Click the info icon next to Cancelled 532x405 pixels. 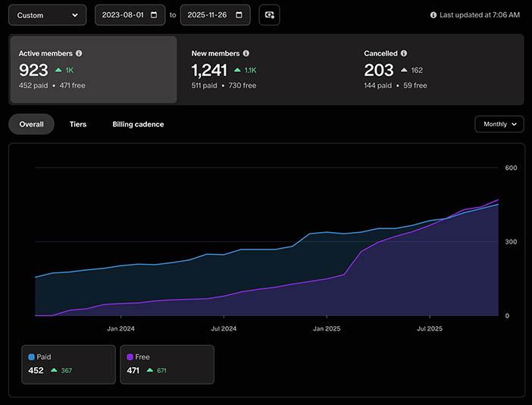point(404,54)
